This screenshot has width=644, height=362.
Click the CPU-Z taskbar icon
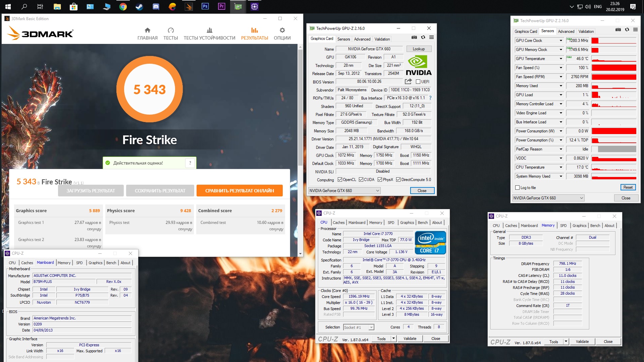point(255,6)
